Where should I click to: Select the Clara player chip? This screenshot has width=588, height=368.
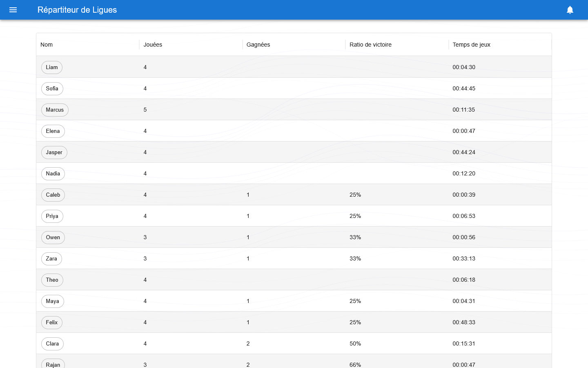(x=53, y=344)
